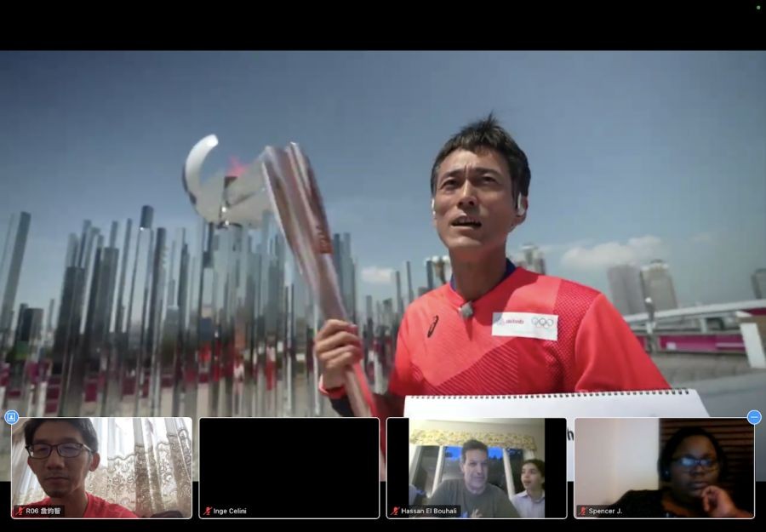
Task: Click the green indicator dot in the top corner
Action: (758, 8)
